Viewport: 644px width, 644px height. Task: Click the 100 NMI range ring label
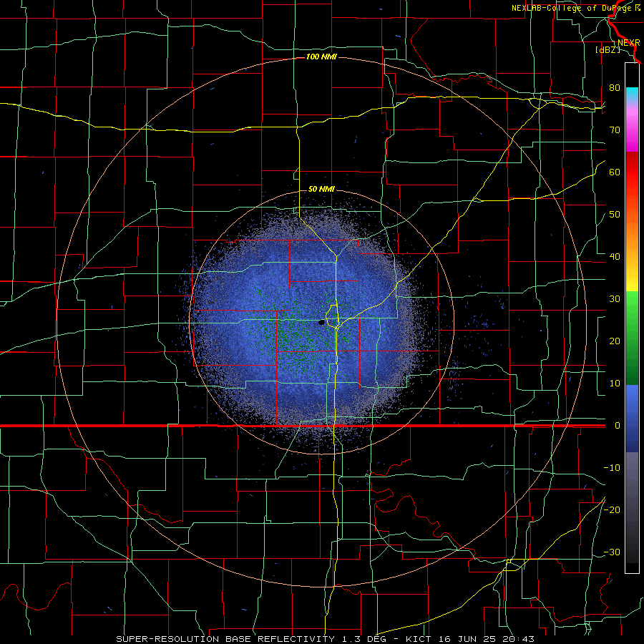[x=321, y=57]
